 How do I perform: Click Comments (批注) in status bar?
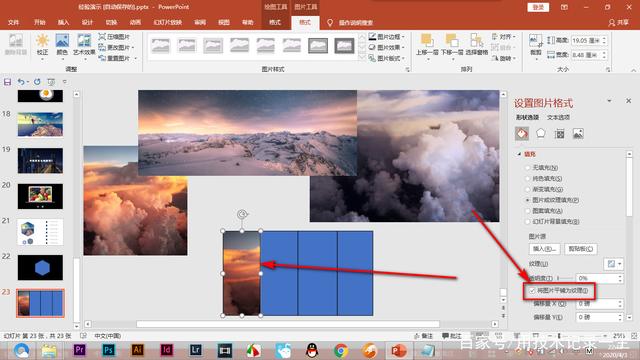pyautogui.click(x=452, y=336)
